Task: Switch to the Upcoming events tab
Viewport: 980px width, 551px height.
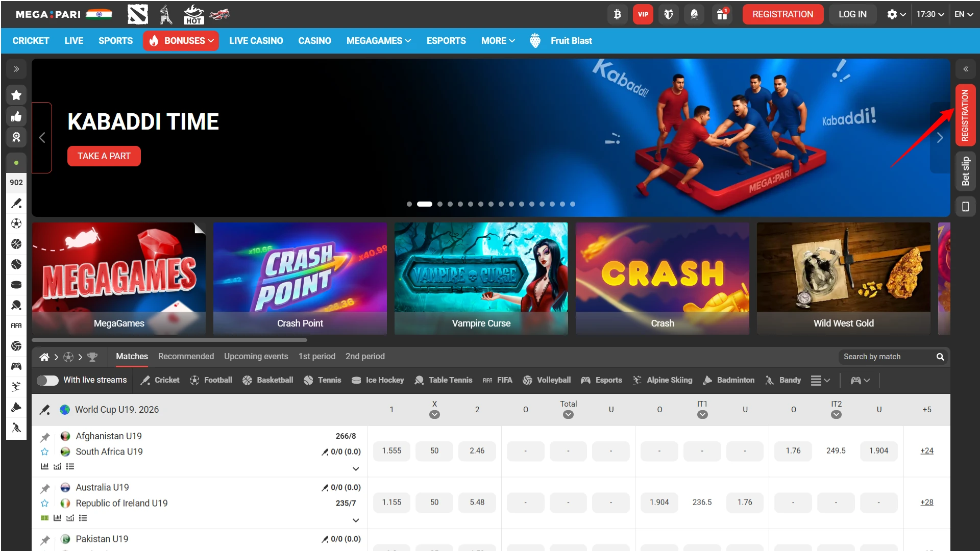Action: pyautogui.click(x=256, y=357)
